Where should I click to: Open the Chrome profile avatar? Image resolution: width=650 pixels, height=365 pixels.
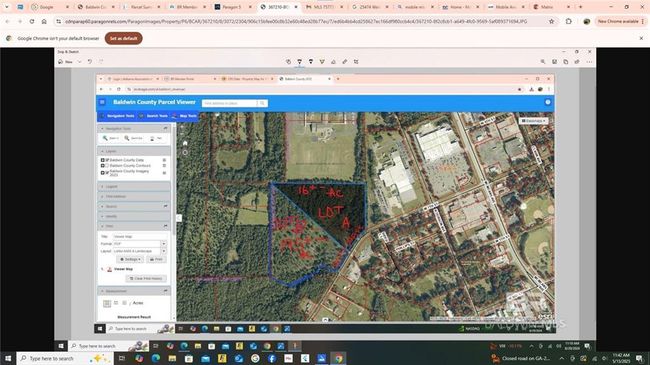click(x=587, y=21)
